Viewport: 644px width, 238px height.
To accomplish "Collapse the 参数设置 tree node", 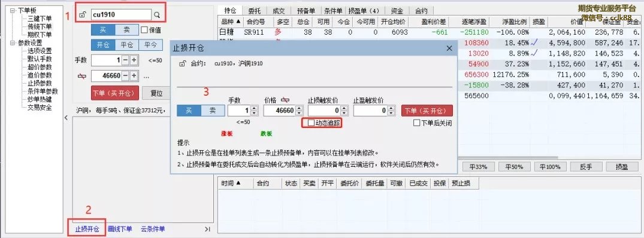I will (13, 42).
